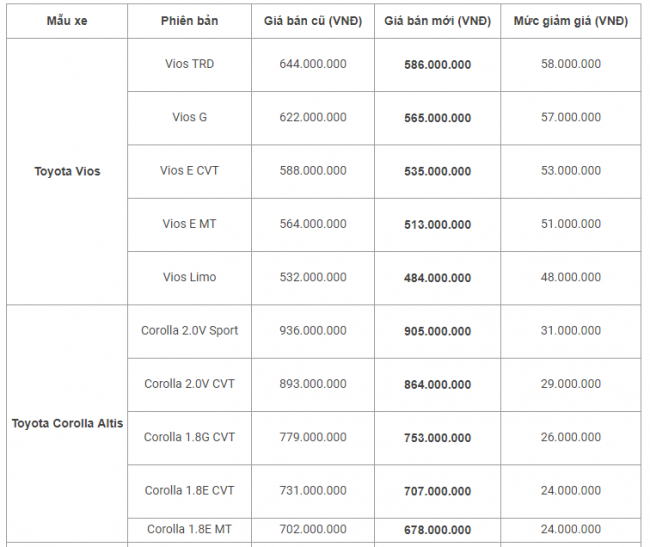Click the Vios E CVT cell

tap(189, 171)
